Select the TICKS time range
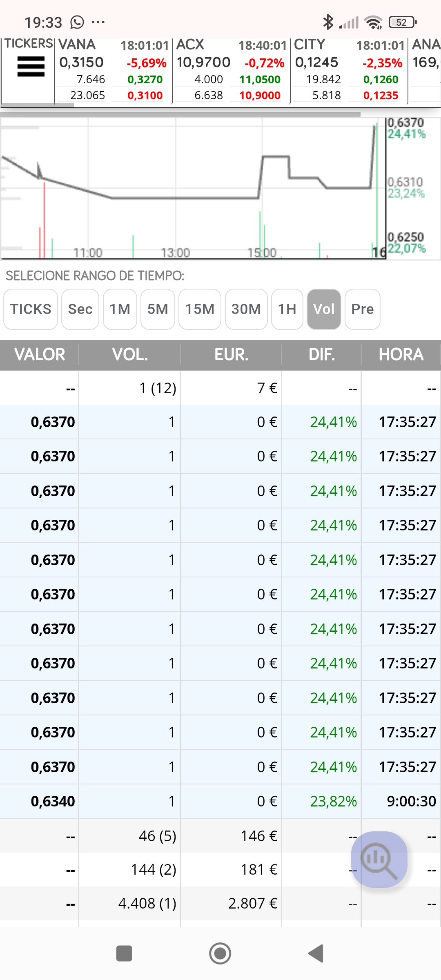This screenshot has width=441, height=980. pos(31,309)
